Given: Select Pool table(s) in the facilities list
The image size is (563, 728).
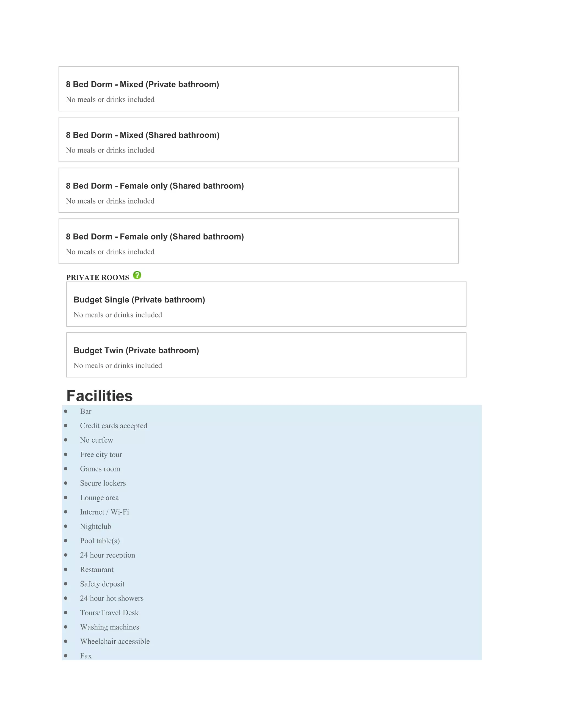Looking at the screenshot, I should pos(100,541).
